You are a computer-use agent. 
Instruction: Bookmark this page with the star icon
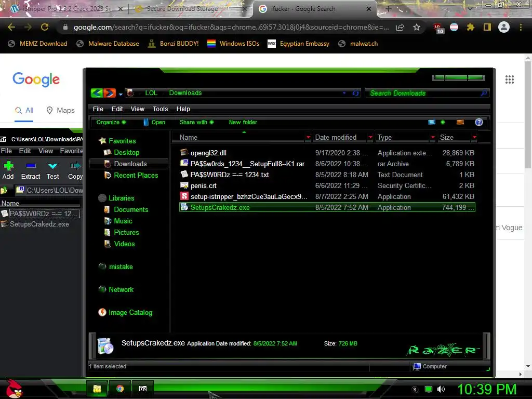click(417, 27)
